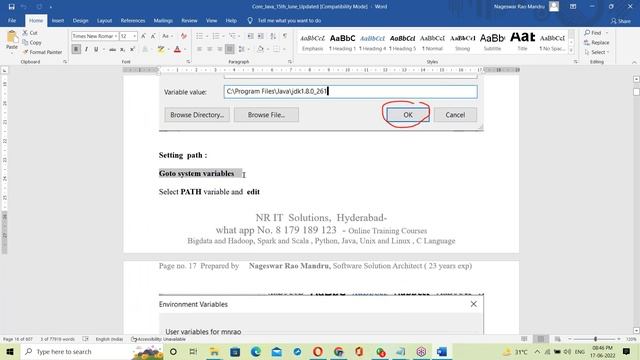The image size is (640, 360).
Task: Activate the Format Painter tool
Action: pyautogui.click(x=42, y=52)
